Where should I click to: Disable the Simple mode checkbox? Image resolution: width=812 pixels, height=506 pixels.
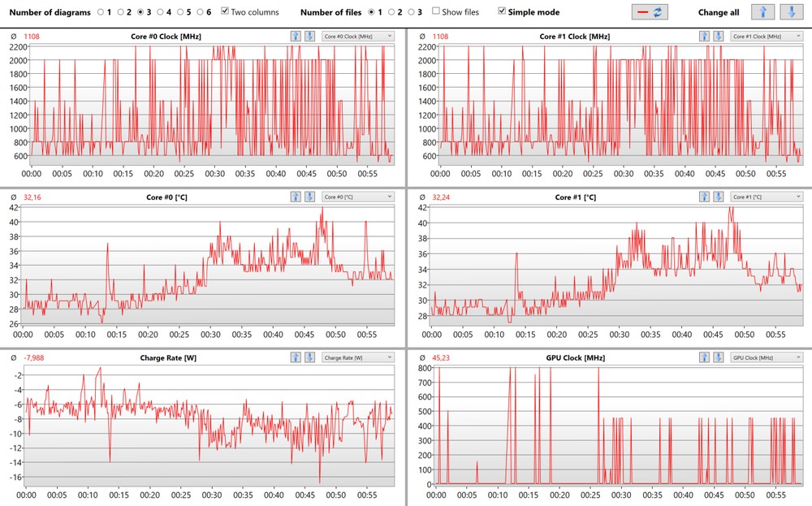502,12
